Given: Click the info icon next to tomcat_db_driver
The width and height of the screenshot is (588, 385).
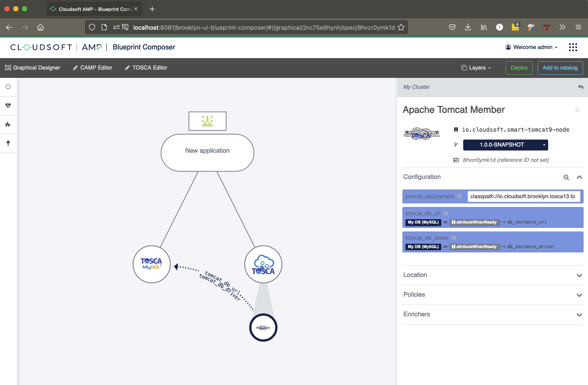Looking at the screenshot, I should point(454,238).
